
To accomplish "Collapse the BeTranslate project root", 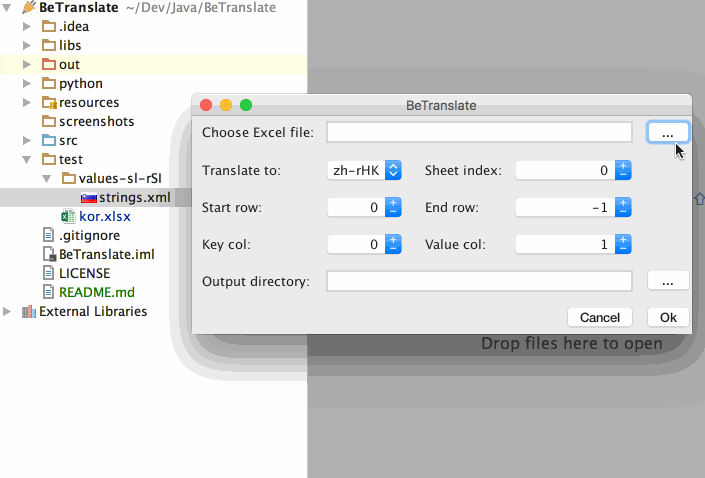I will tap(6, 8).
